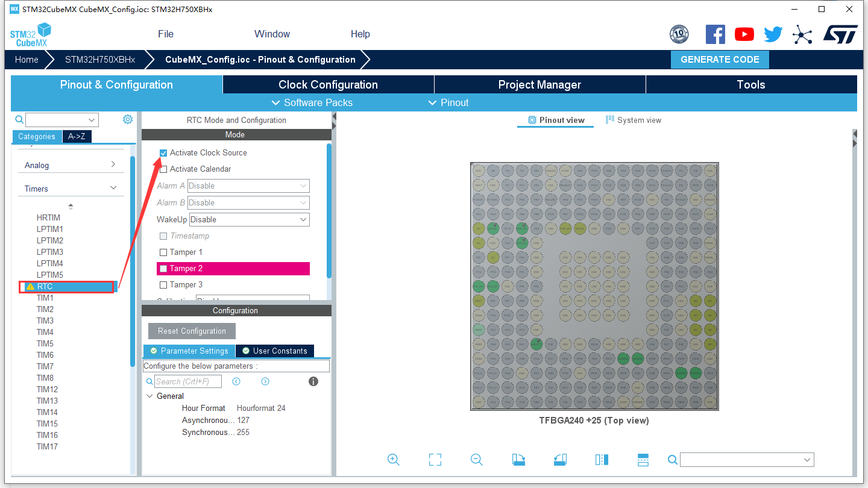This screenshot has width=868, height=488.
Task: Select LPTIM1 in the timers list
Action: coord(50,229)
